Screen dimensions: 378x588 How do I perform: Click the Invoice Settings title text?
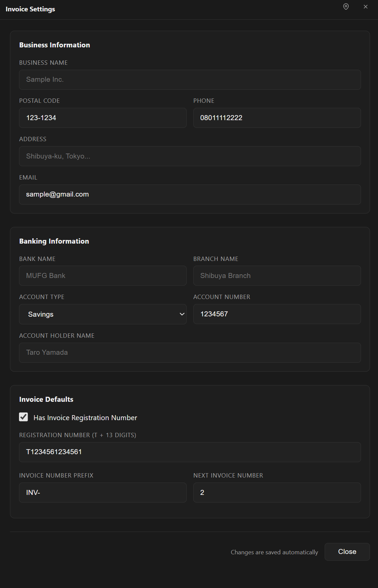point(30,9)
